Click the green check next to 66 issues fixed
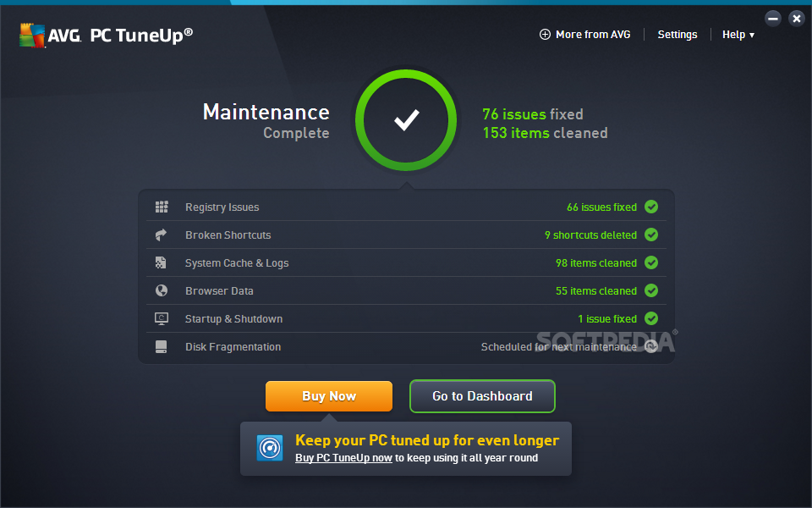 [651, 207]
